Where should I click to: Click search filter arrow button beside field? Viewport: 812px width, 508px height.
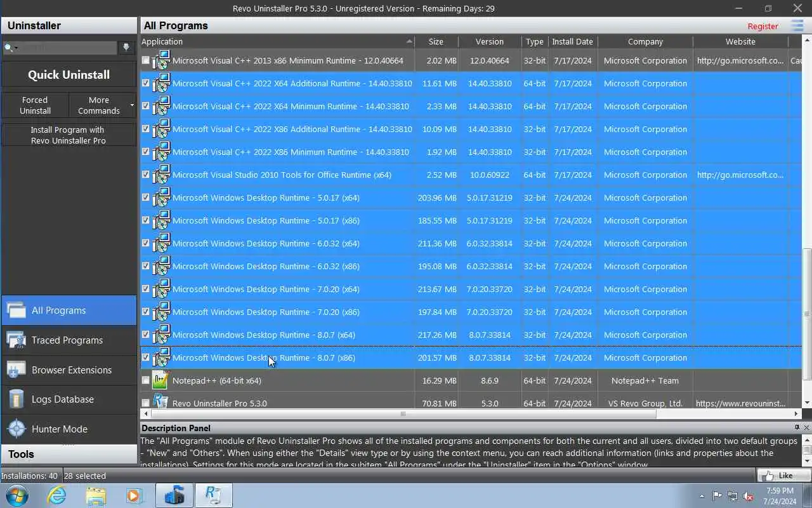click(x=126, y=48)
